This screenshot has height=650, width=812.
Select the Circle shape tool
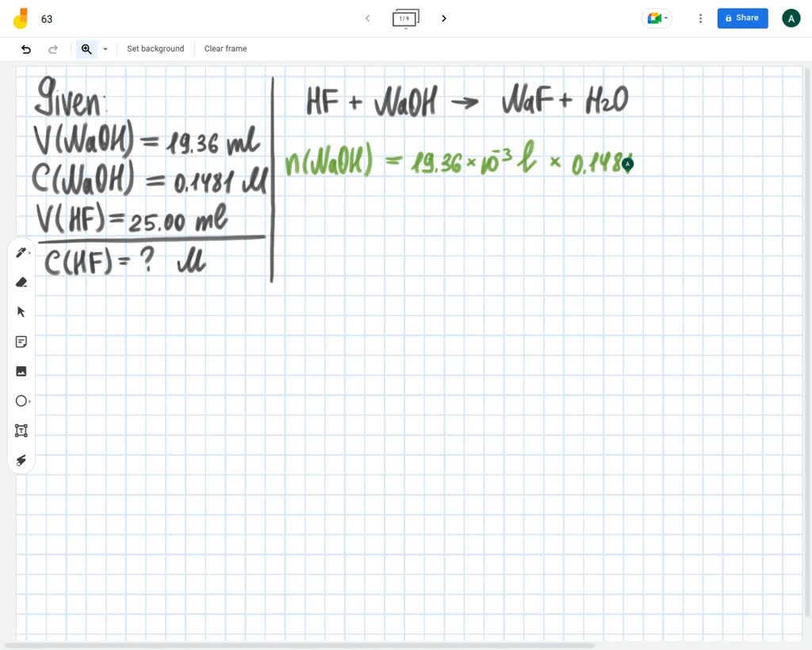point(21,401)
